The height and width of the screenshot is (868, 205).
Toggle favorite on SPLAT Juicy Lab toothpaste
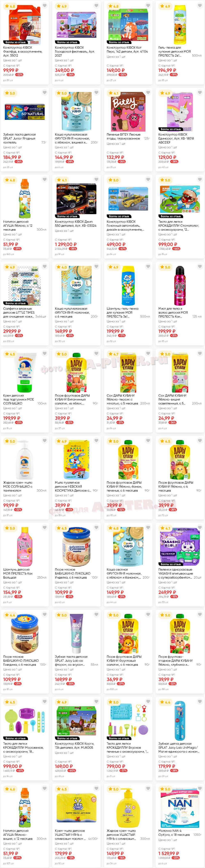(96, 615)
